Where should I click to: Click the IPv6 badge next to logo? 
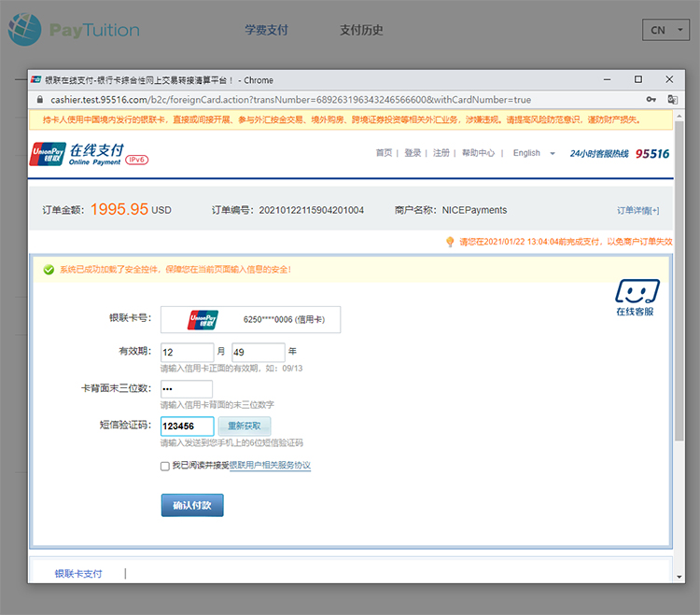pyautogui.click(x=136, y=161)
